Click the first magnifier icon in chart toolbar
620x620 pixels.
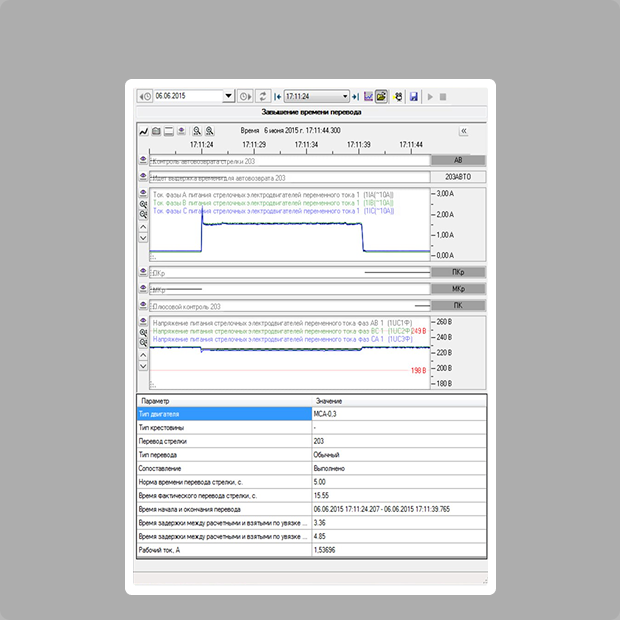(197, 131)
